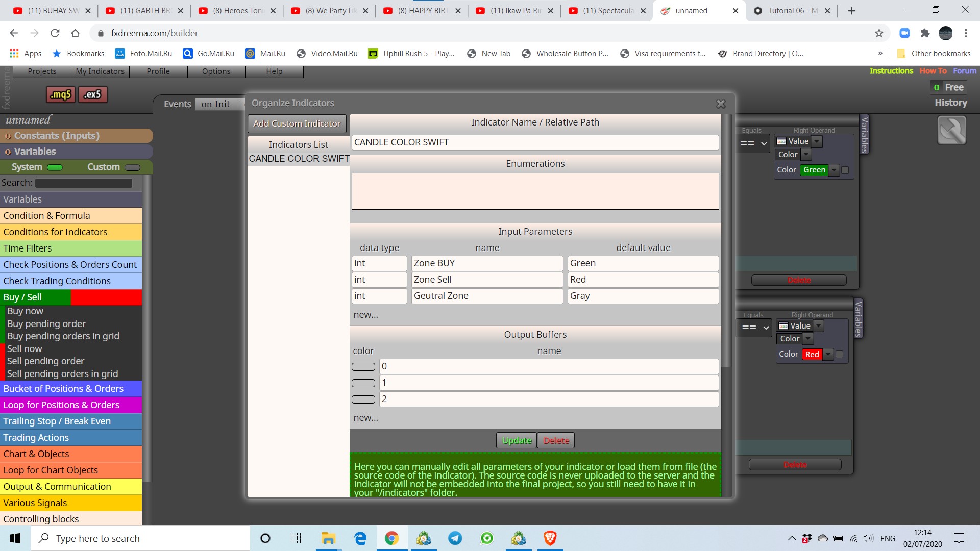
Task: Click color swatch for output buffer 1
Action: click(x=363, y=383)
